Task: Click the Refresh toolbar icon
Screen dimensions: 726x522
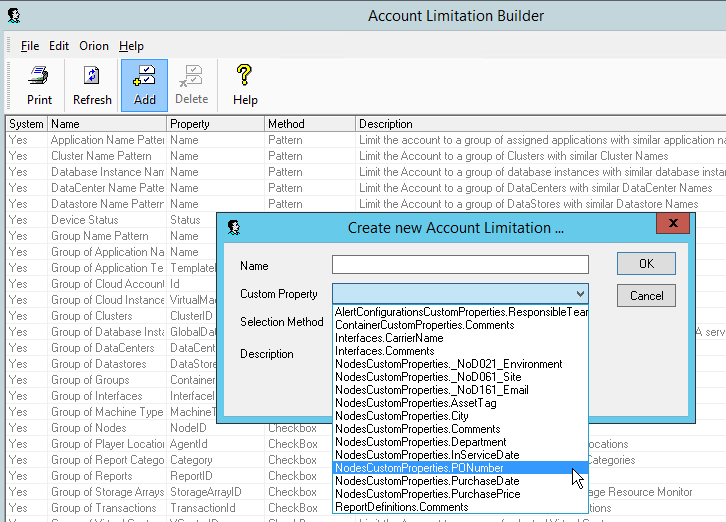Action: click(92, 86)
